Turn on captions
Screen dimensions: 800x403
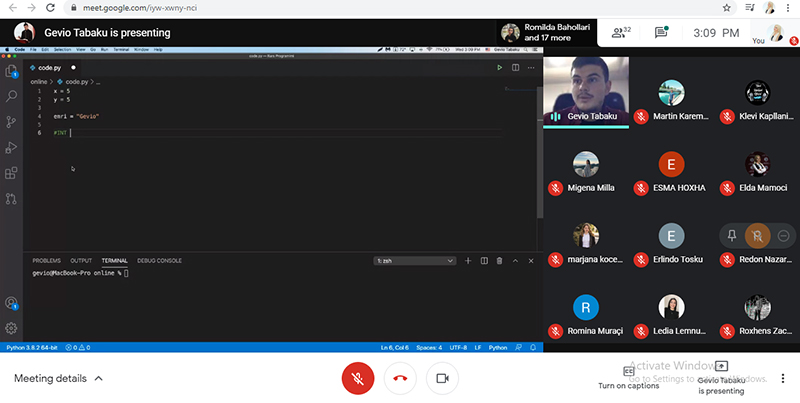(x=629, y=377)
